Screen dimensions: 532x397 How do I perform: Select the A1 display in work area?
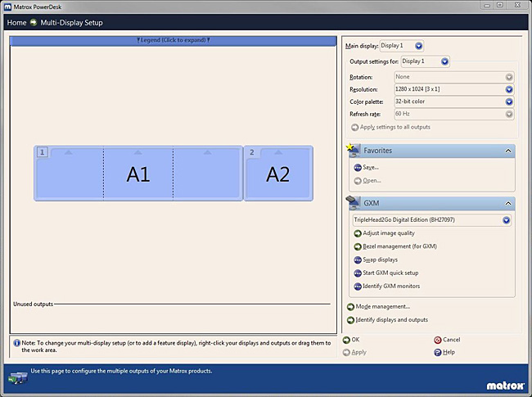[138, 174]
